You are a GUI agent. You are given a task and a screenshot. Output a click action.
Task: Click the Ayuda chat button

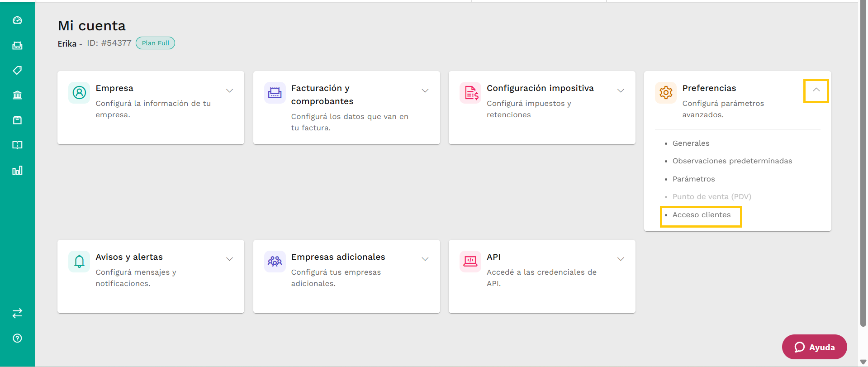click(x=814, y=347)
